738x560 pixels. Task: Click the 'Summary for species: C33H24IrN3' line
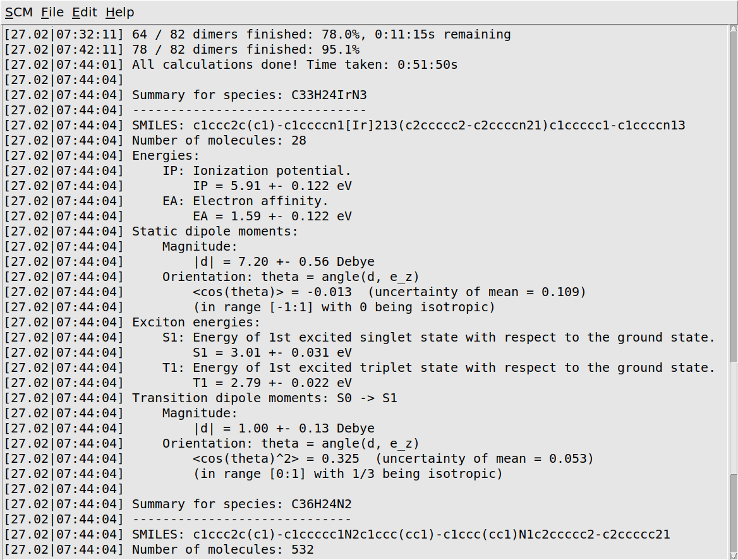pyautogui.click(x=249, y=95)
